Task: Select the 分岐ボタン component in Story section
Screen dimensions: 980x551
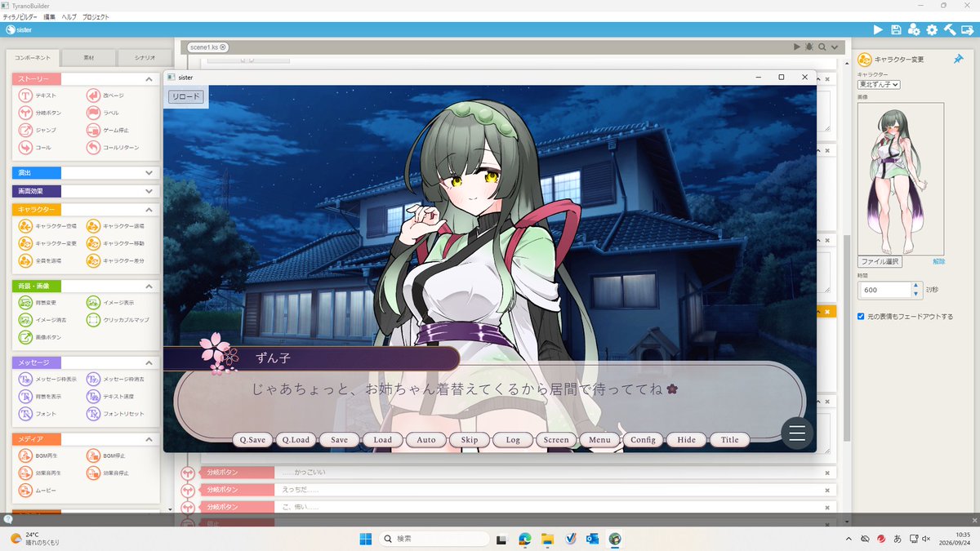Action: tap(25, 113)
